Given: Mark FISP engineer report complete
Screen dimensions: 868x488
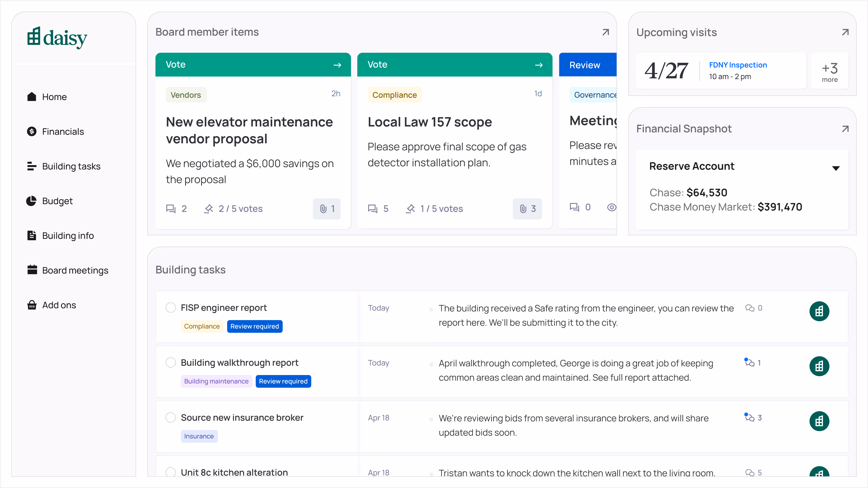Looking at the screenshot, I should click(x=171, y=307).
